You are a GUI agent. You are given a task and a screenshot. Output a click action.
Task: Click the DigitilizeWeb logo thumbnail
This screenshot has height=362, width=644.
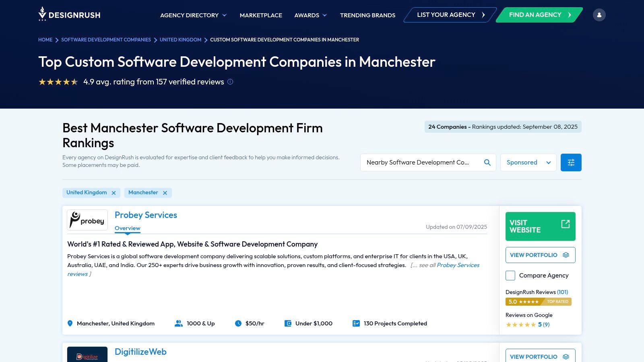[x=87, y=354]
